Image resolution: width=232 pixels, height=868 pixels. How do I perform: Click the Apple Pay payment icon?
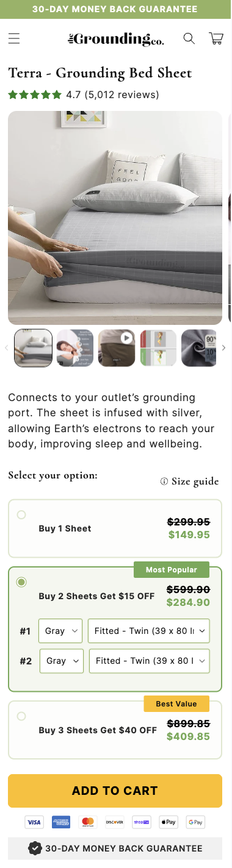pyautogui.click(x=169, y=822)
